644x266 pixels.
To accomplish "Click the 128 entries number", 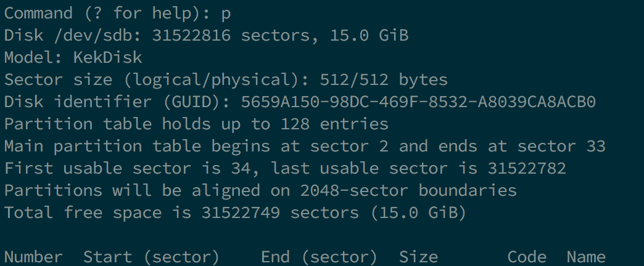I will tap(295, 124).
